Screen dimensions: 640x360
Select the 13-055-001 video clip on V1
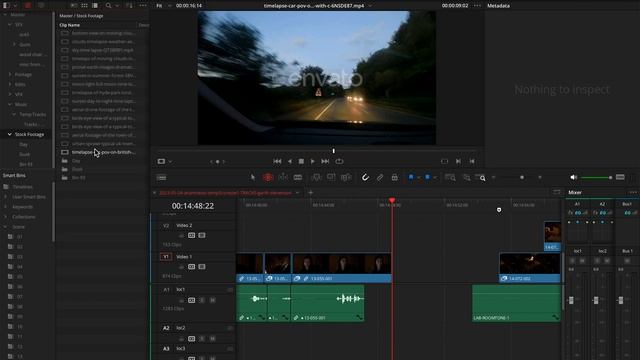point(342,267)
